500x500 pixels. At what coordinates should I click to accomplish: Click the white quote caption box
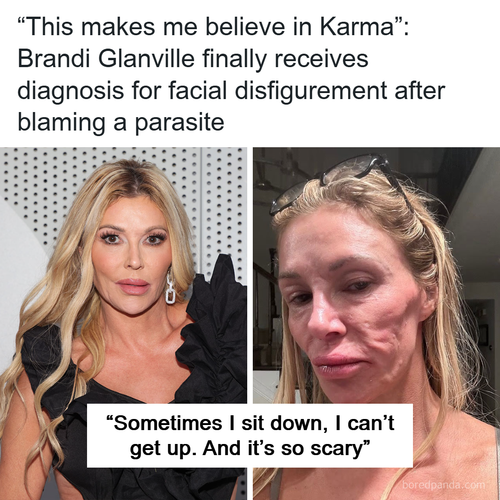click(250, 435)
